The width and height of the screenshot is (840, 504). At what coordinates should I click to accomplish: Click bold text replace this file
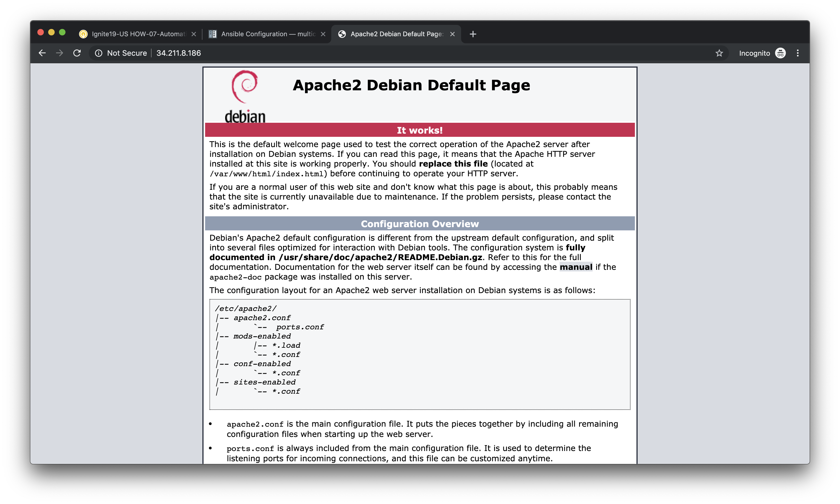coord(453,164)
